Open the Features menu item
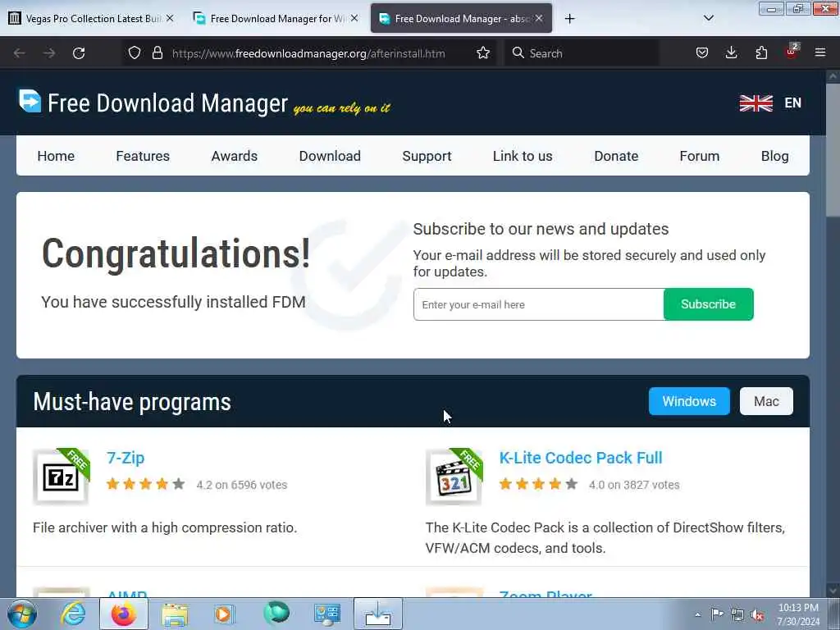The height and width of the screenshot is (630, 840). pos(143,156)
